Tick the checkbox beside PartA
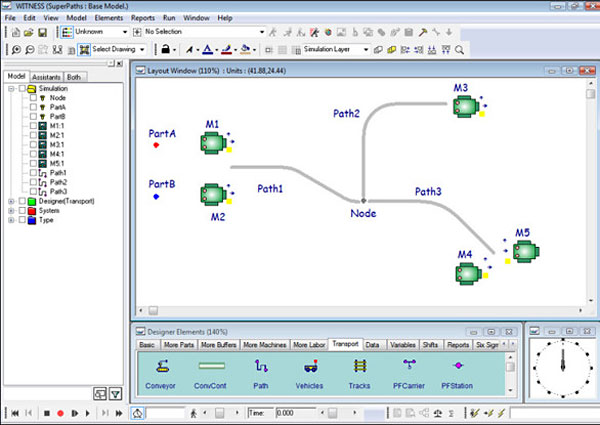Image resolution: width=600 pixels, height=425 pixels. [33, 107]
